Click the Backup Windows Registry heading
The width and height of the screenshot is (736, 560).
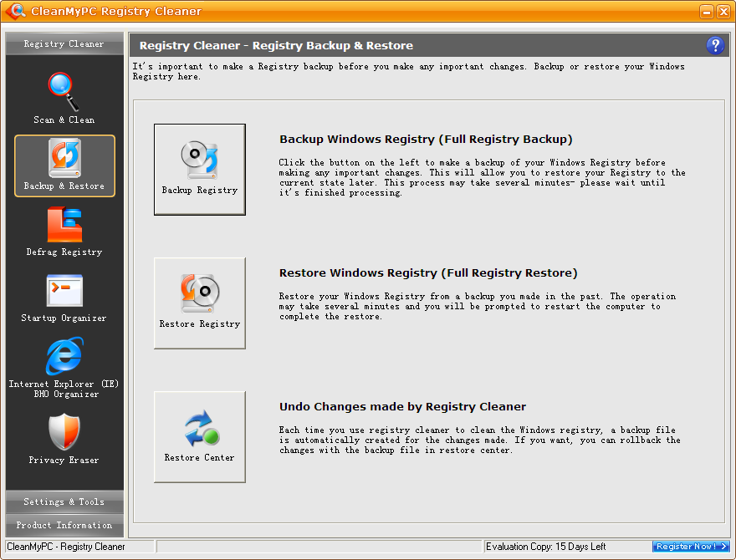point(426,140)
